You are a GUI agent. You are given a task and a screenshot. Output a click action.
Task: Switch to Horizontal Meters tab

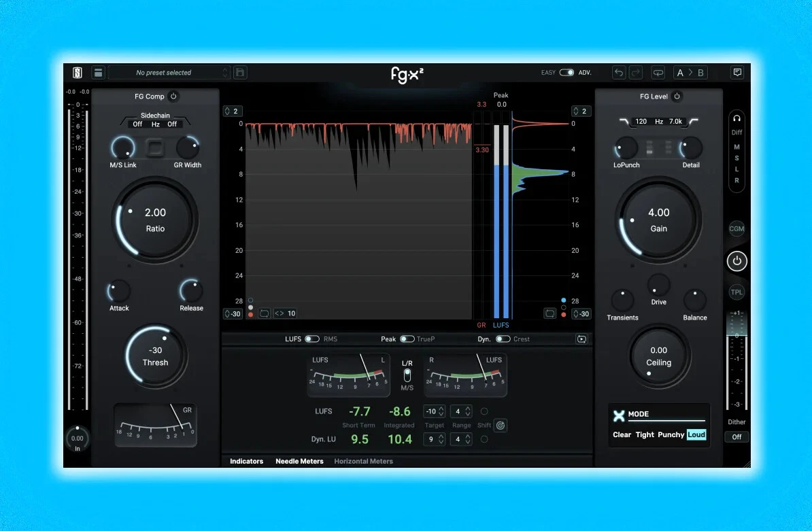pyautogui.click(x=364, y=461)
